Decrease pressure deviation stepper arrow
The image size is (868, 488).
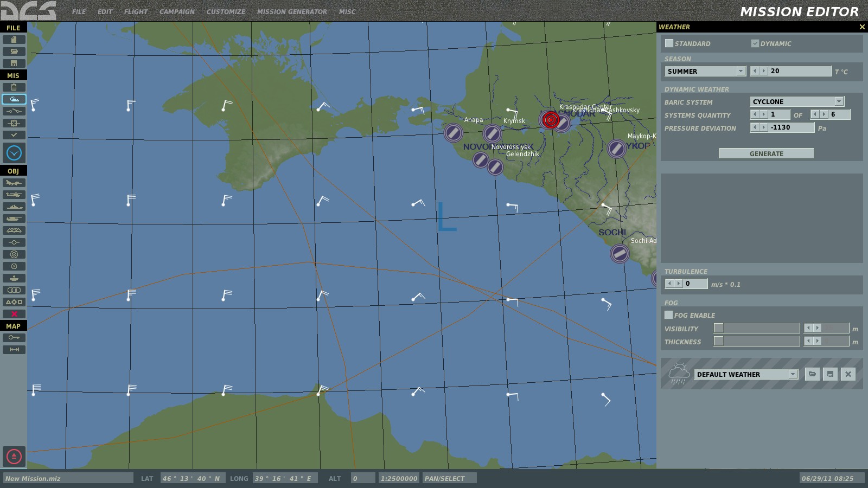click(x=755, y=127)
